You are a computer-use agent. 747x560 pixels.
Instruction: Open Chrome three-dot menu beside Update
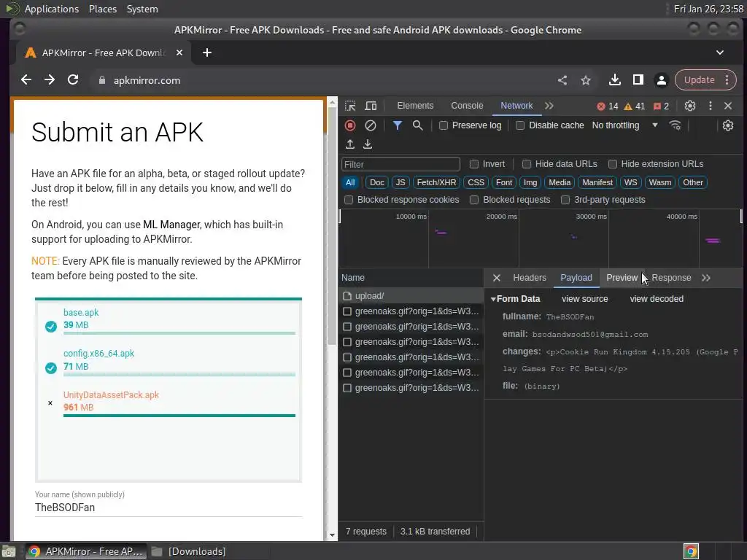(x=727, y=80)
